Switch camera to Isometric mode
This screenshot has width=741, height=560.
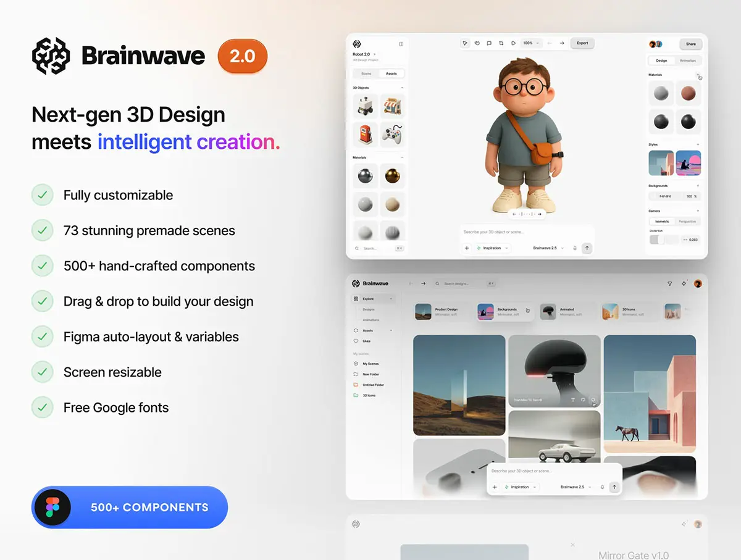tap(663, 222)
